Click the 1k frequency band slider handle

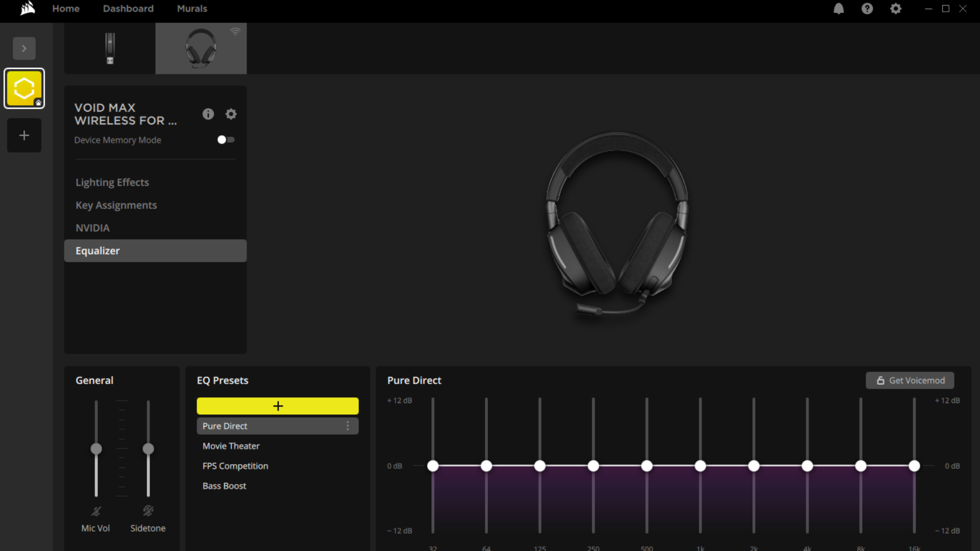pos(700,466)
